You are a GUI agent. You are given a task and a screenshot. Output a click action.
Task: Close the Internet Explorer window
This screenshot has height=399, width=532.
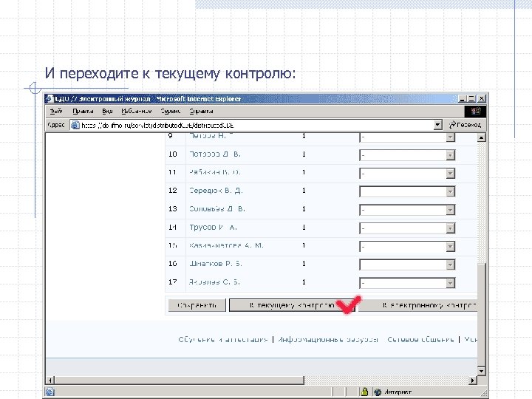482,99
